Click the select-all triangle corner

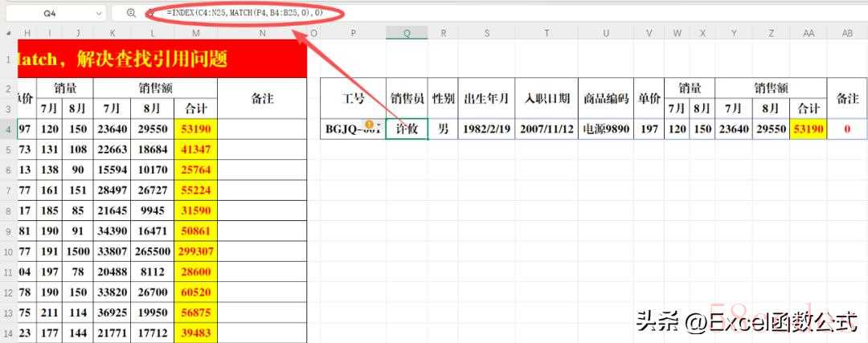[x=7, y=33]
